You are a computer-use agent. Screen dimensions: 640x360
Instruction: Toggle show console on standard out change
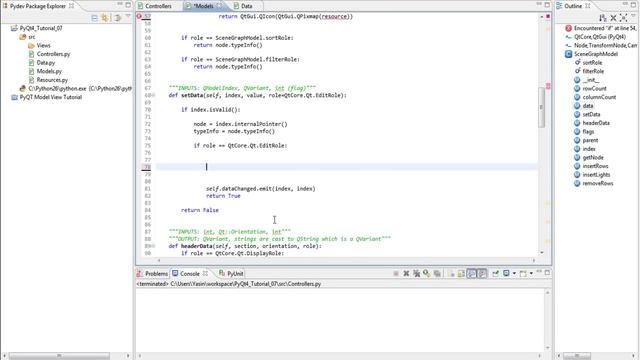471,273
